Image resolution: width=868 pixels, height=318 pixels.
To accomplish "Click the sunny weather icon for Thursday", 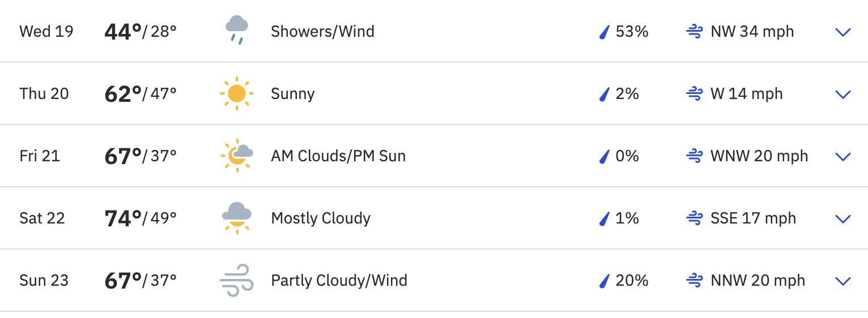I will [x=236, y=93].
